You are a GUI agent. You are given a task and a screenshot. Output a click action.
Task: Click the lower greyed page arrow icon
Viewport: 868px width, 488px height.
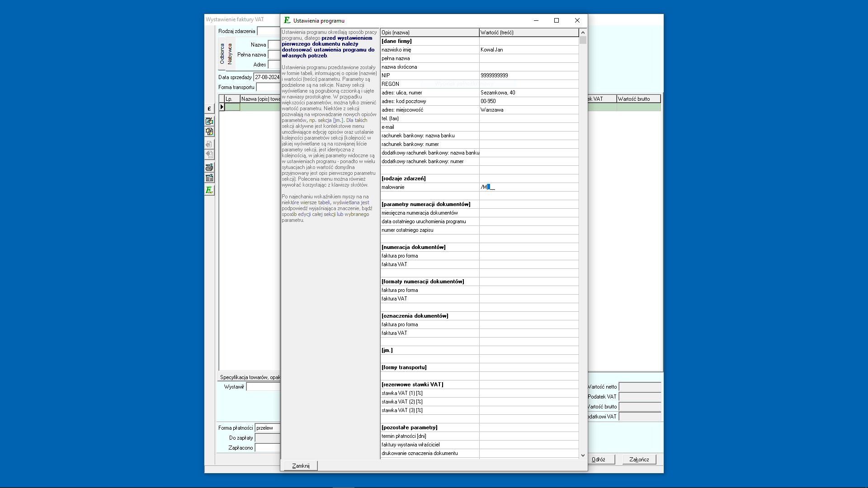coord(209,155)
